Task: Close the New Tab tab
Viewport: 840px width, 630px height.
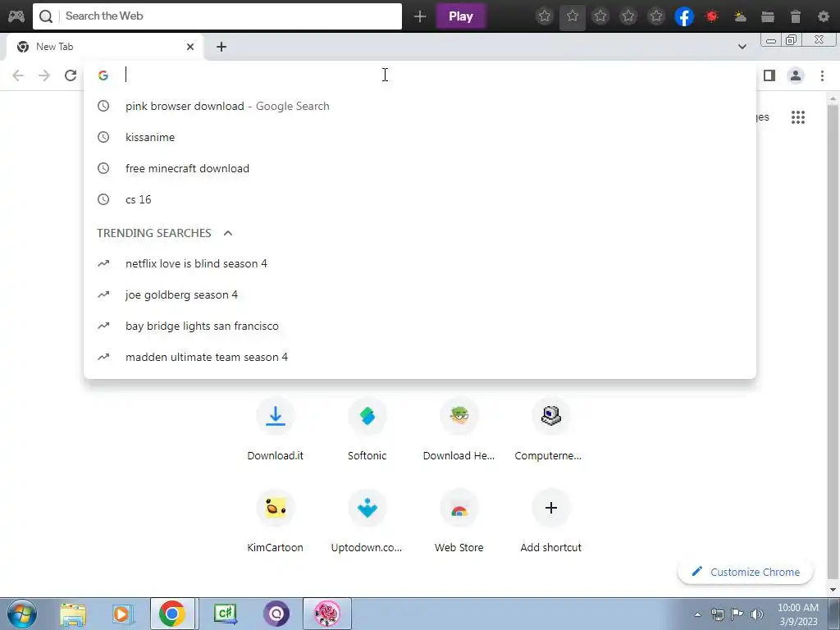Action: click(x=190, y=47)
